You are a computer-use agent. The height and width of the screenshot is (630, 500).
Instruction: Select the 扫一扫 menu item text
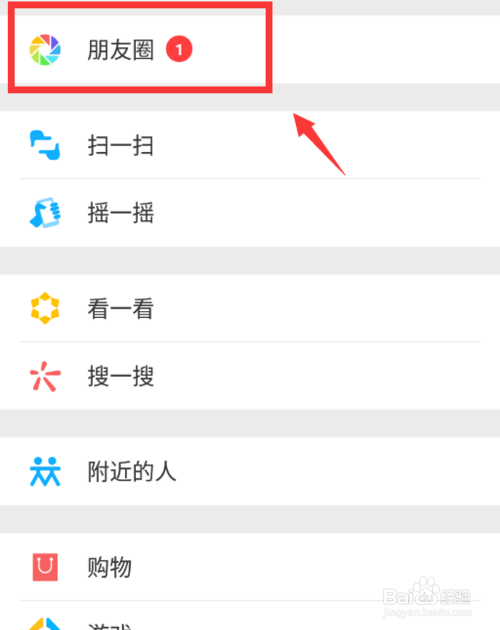[x=121, y=145]
